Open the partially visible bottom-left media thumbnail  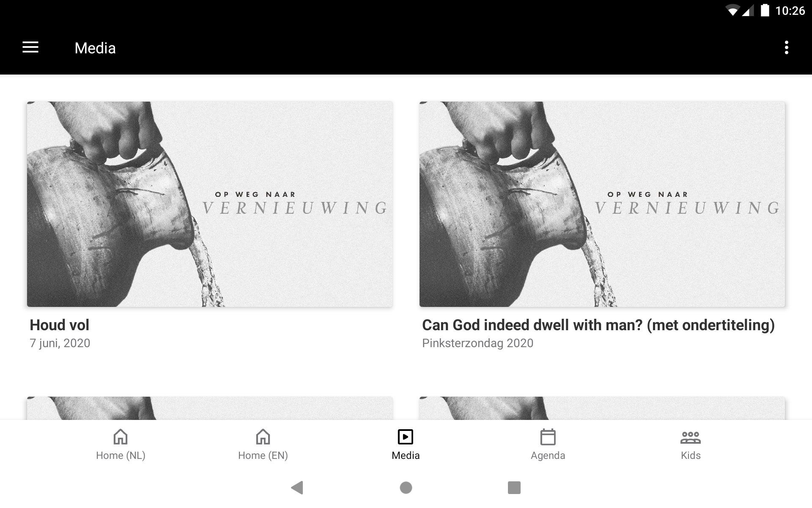coord(210,408)
